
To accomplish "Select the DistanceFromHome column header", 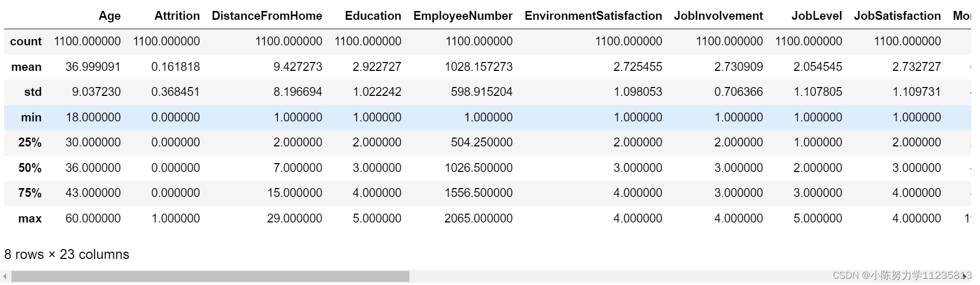I will 267,16.
